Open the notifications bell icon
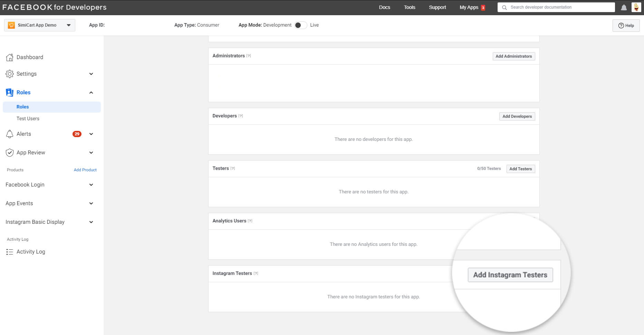Viewport: 644px width, 335px height. pos(624,7)
